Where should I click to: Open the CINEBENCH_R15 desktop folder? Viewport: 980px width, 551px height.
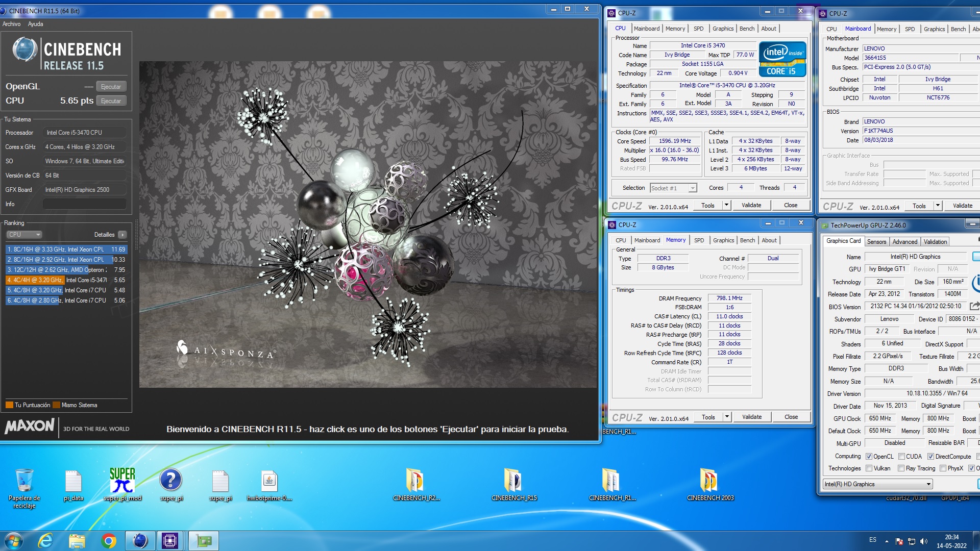(x=514, y=485)
